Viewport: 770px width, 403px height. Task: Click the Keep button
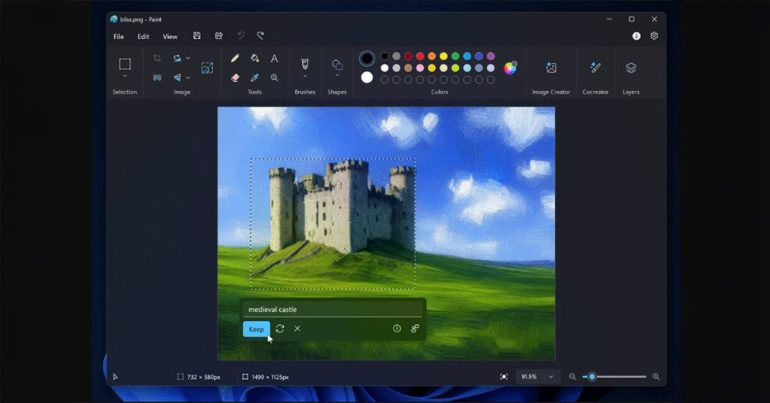[x=256, y=329]
